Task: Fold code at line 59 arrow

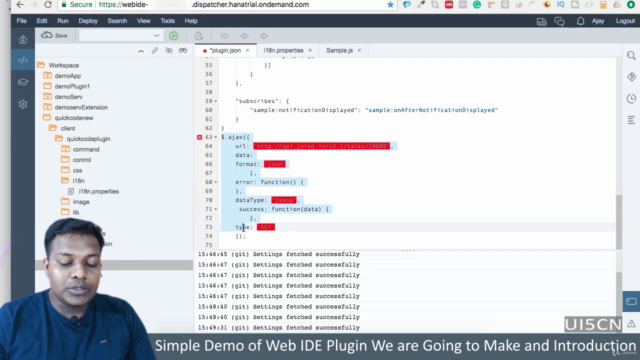Action: (216, 101)
